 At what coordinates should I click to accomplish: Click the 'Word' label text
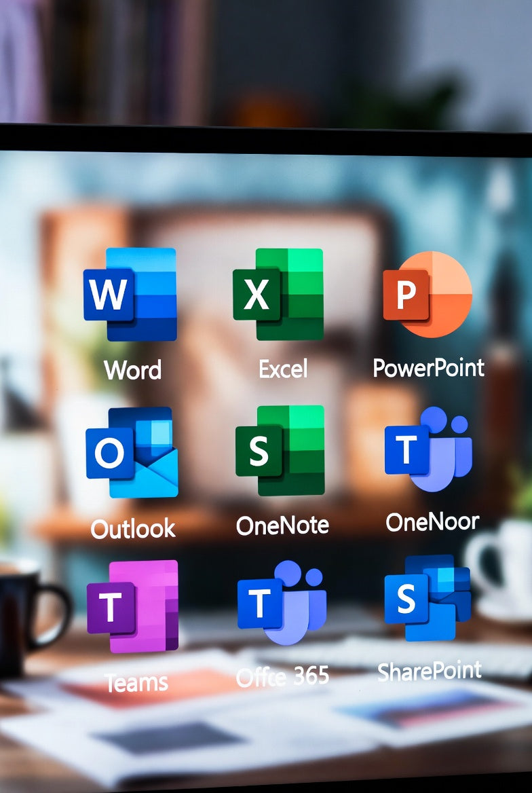132,370
